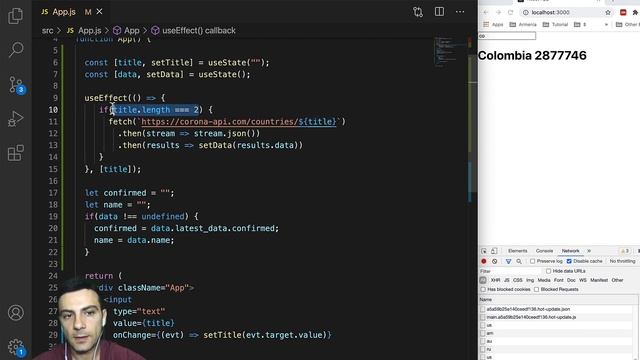Click the App function breadcrumb
Screen dimensions: 640x360
tap(126, 31)
